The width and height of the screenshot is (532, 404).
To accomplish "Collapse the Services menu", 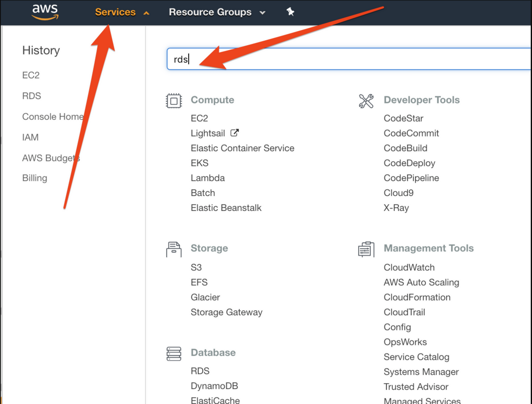I will pyautogui.click(x=122, y=12).
